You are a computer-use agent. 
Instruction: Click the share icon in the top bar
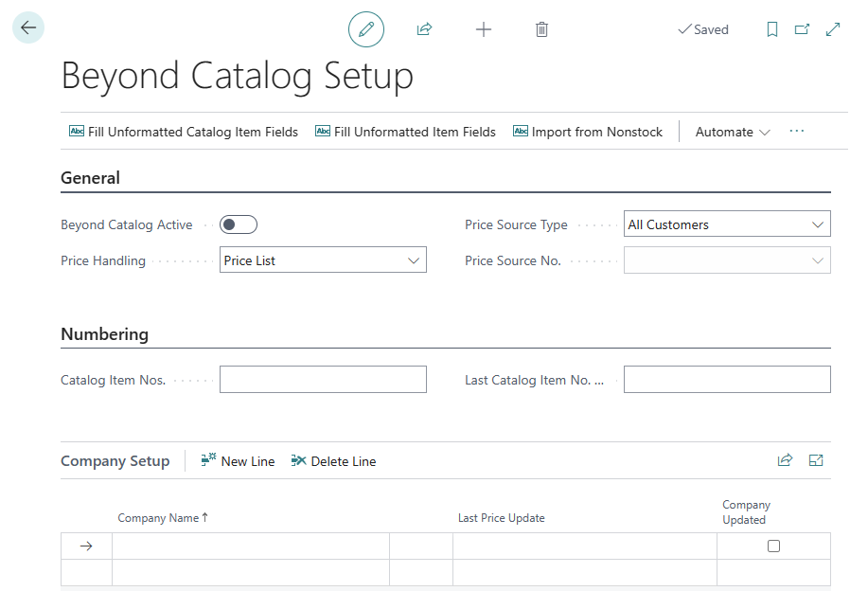[424, 29]
